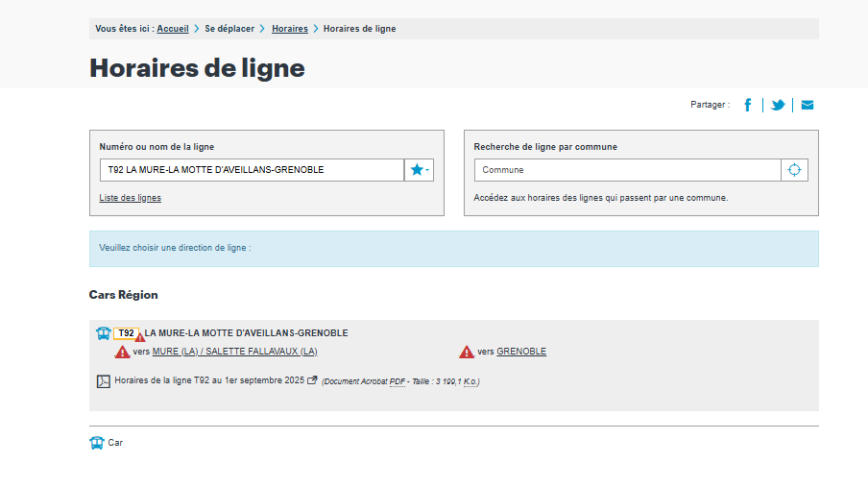Share the page by email envelope icon

click(808, 105)
